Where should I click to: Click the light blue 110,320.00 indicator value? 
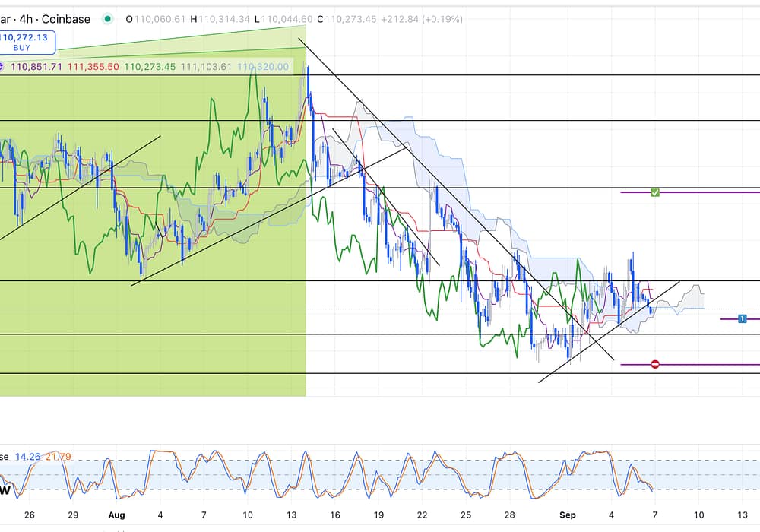click(263, 67)
